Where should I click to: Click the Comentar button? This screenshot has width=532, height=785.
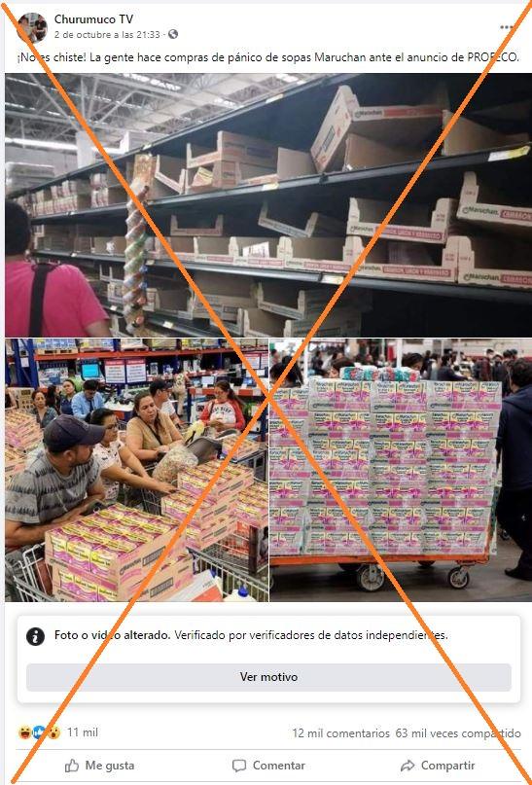click(x=268, y=766)
